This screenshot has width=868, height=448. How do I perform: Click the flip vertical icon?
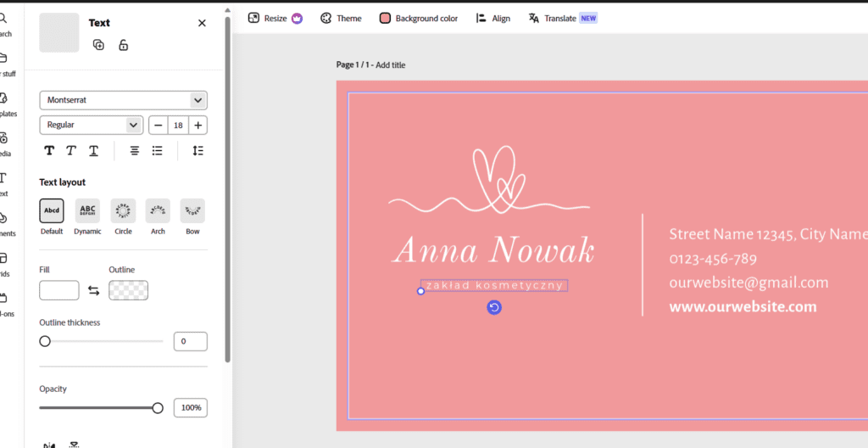pos(75,445)
